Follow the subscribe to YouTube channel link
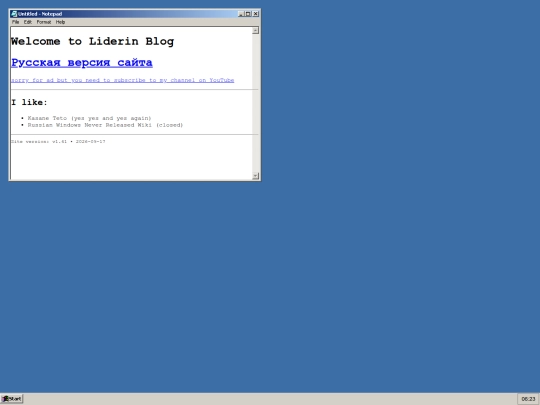 122,80
